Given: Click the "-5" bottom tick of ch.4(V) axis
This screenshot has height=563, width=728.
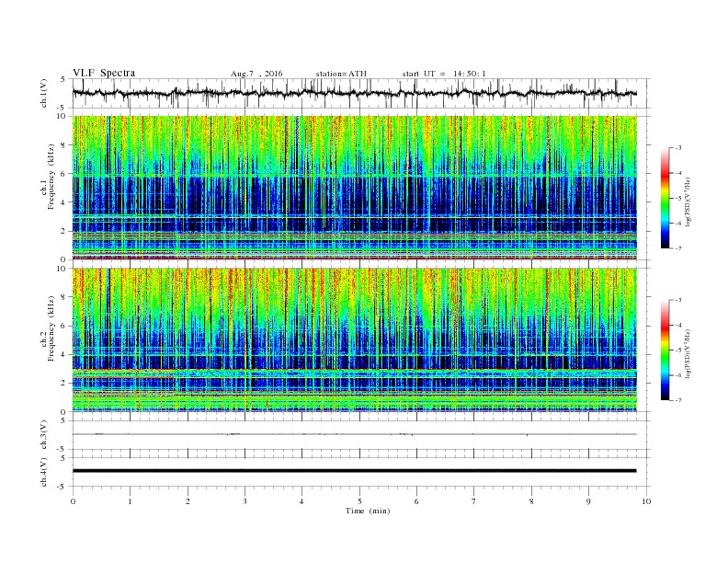Looking at the screenshot, I should (x=63, y=487).
